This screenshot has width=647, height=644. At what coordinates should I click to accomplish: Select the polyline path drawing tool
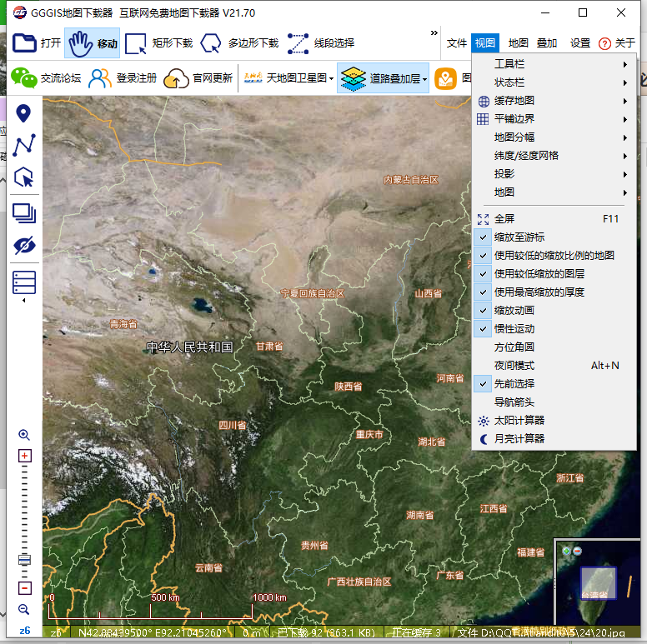pos(24,145)
